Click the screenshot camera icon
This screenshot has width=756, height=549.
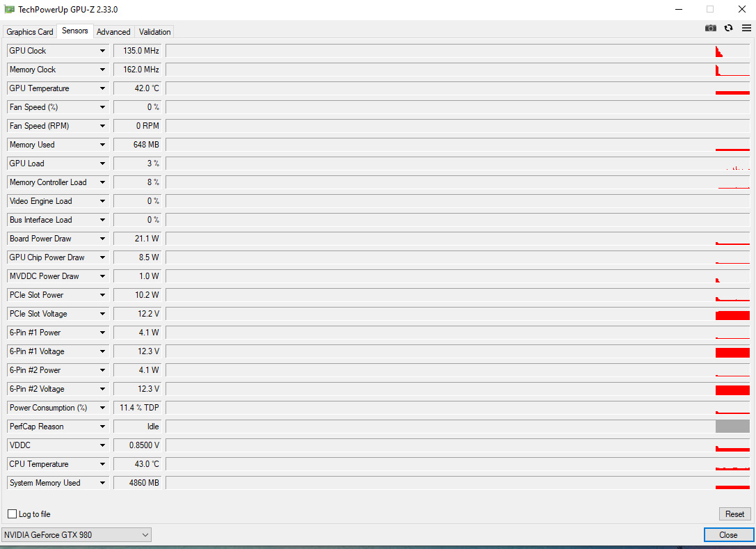[x=710, y=28]
